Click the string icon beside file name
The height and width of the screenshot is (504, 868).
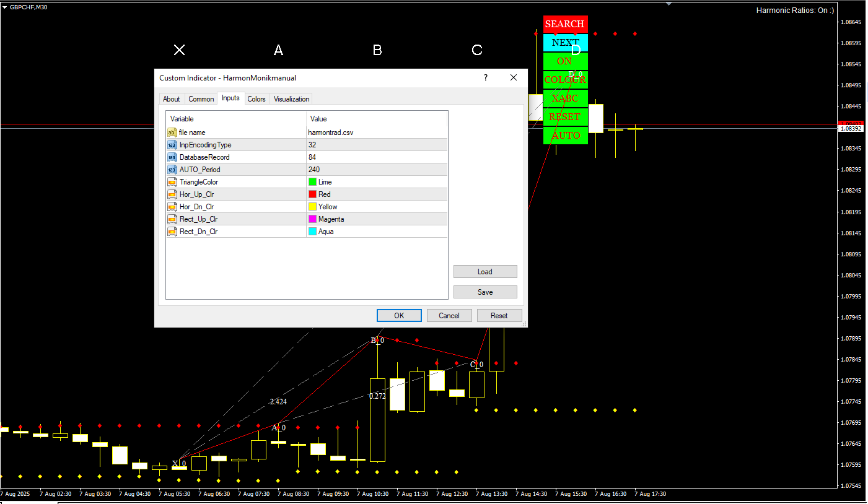click(172, 133)
